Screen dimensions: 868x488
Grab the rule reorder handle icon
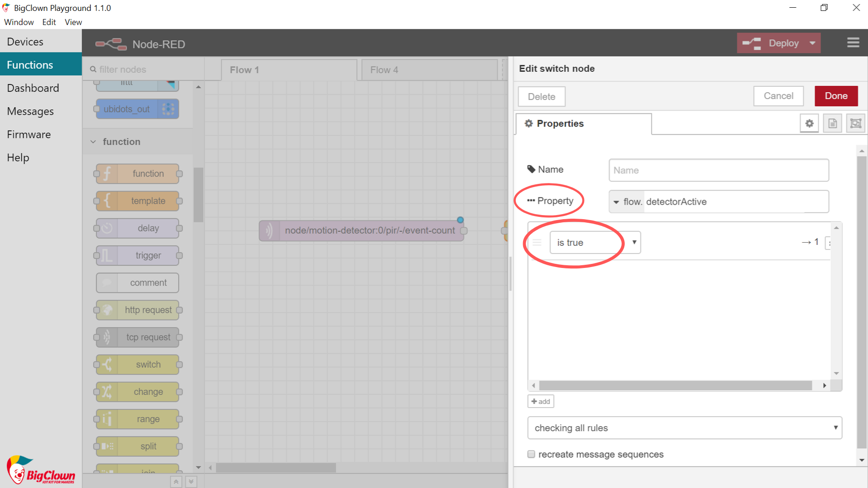coord(537,243)
